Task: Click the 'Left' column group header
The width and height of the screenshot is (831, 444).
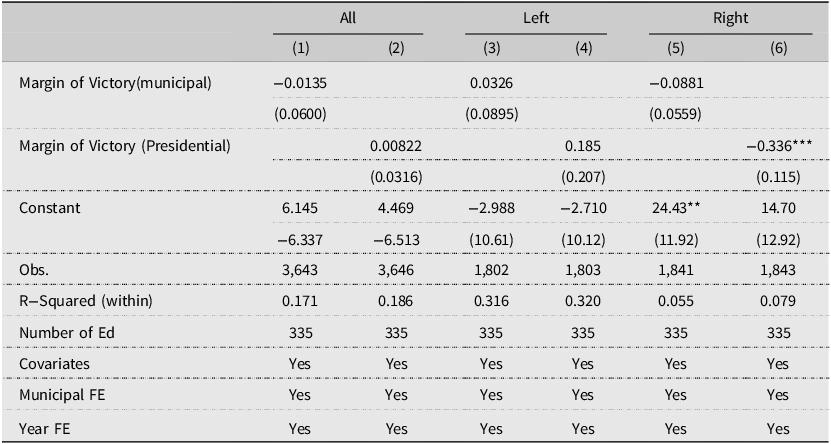Action: click(536, 18)
